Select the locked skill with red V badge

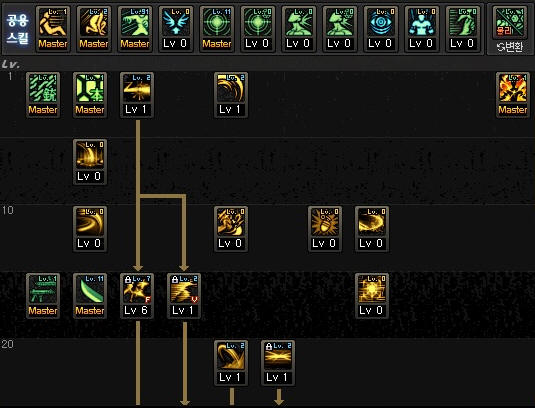pyautogui.click(x=184, y=296)
